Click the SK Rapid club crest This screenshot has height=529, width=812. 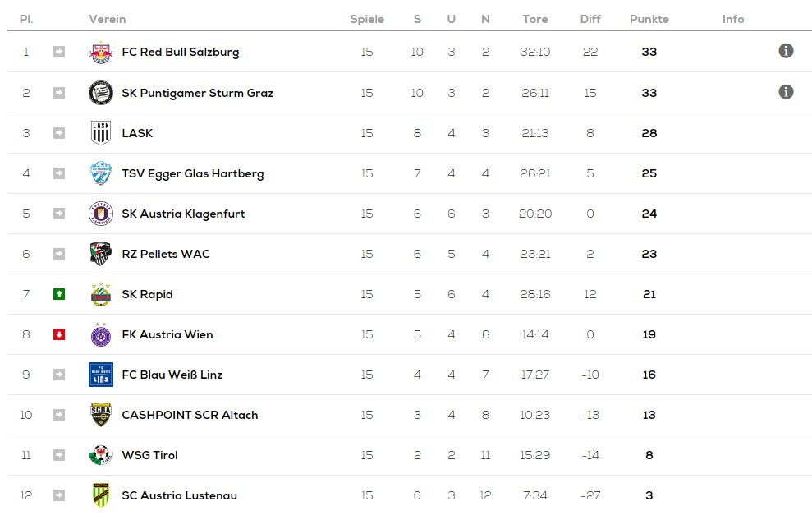pos(100,294)
